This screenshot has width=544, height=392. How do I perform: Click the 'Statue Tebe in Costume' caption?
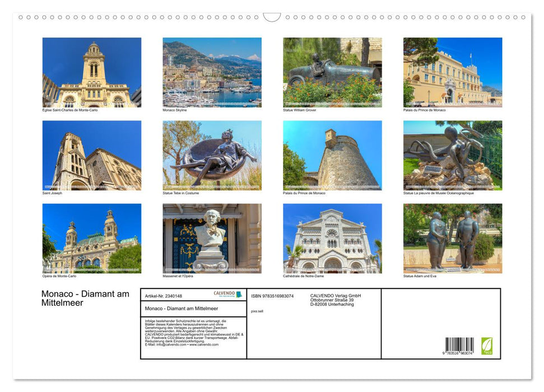click(181, 193)
